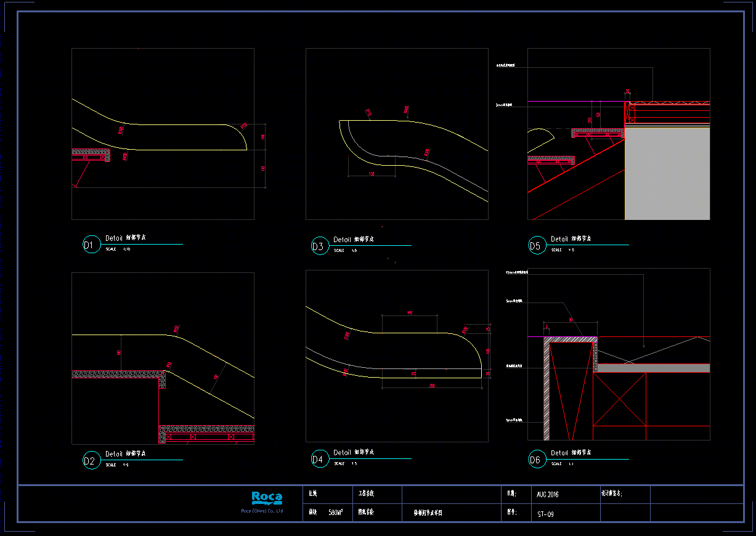Select the SCALE label under D3 title
This screenshot has width=756, height=536.
(x=339, y=251)
